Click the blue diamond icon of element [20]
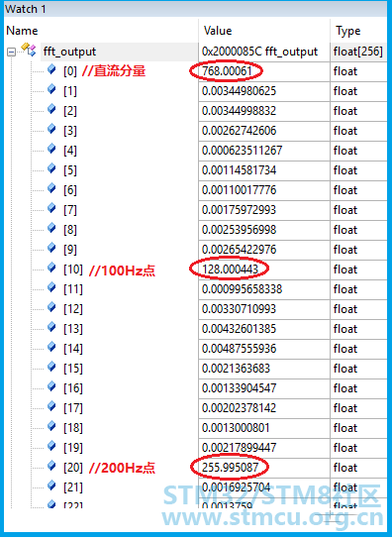This screenshot has height=540, width=392. (51, 466)
